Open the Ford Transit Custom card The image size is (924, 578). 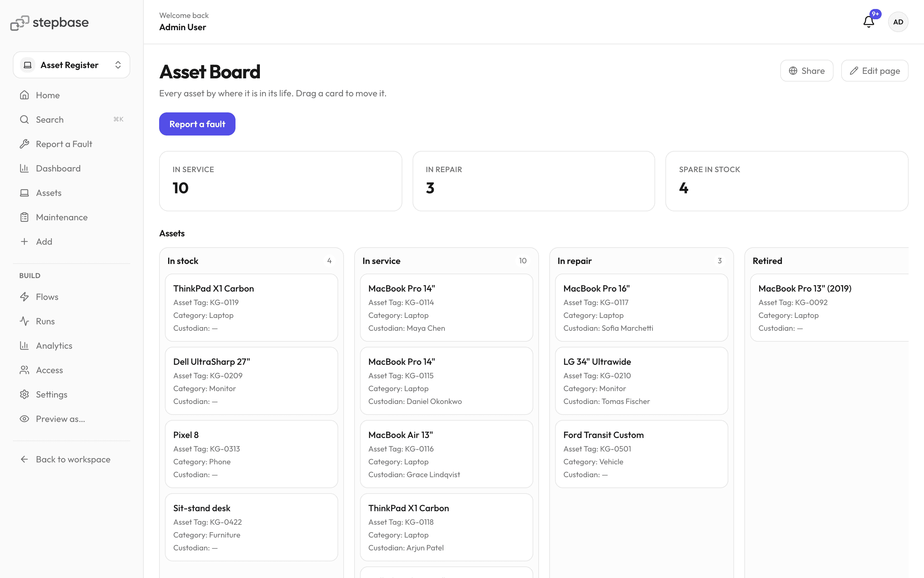coord(641,454)
